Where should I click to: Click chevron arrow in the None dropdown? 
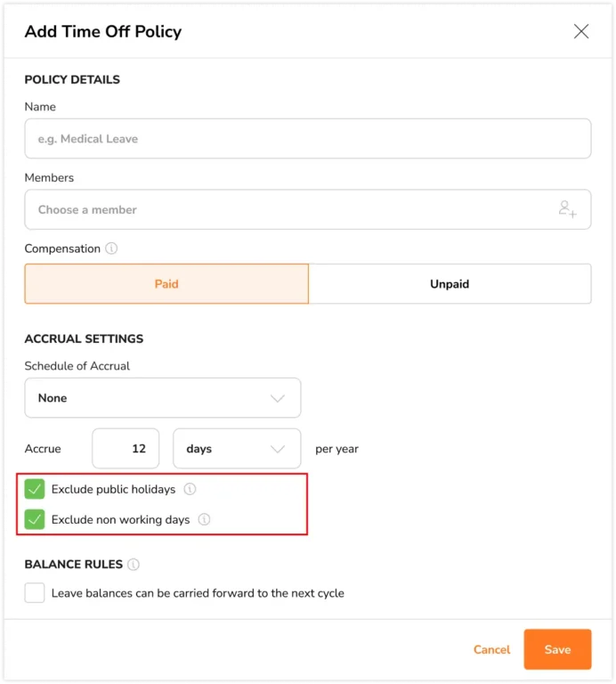(x=277, y=398)
